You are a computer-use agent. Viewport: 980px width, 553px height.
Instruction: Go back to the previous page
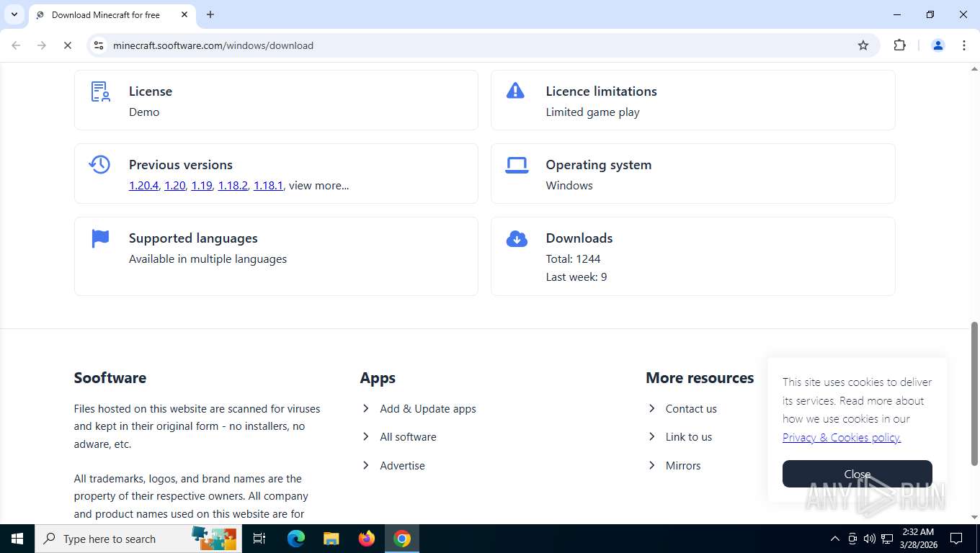coord(16,45)
